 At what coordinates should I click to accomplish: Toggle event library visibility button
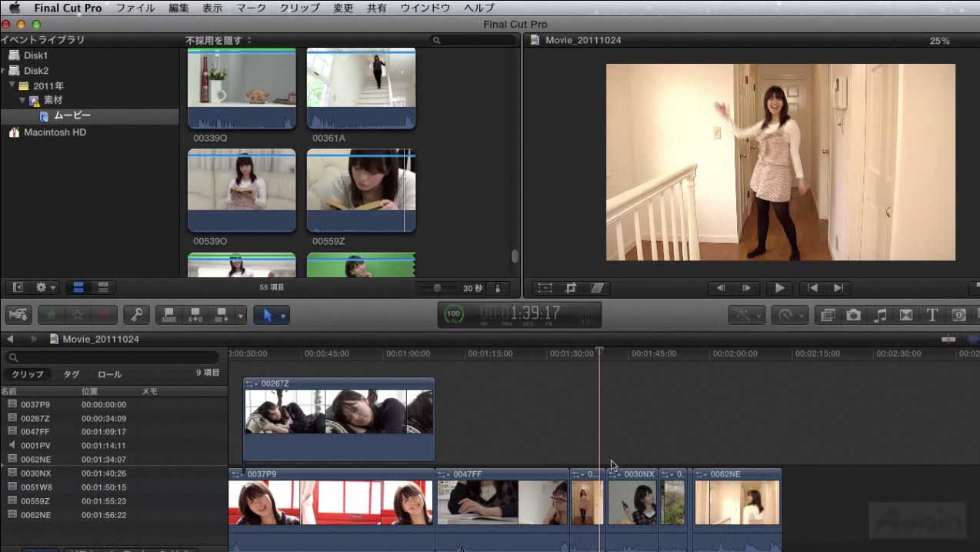[x=18, y=287]
